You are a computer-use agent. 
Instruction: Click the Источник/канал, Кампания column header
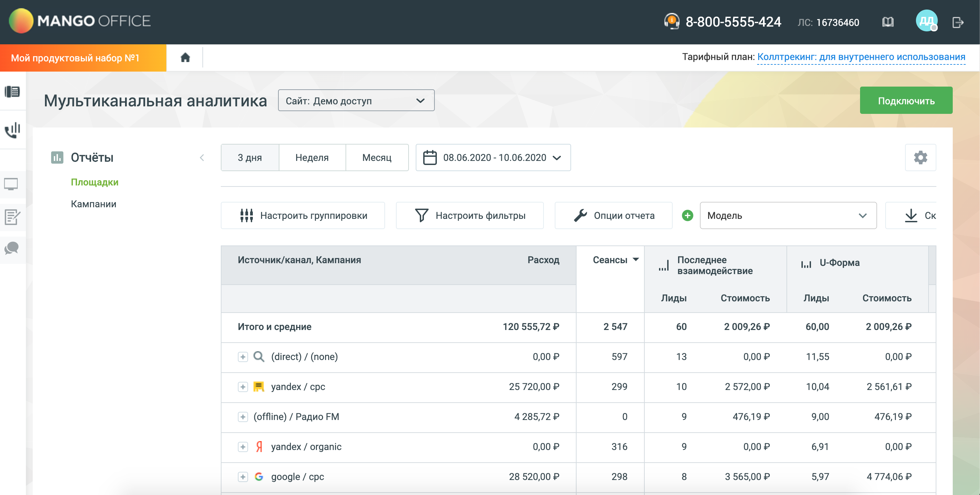[x=300, y=260]
